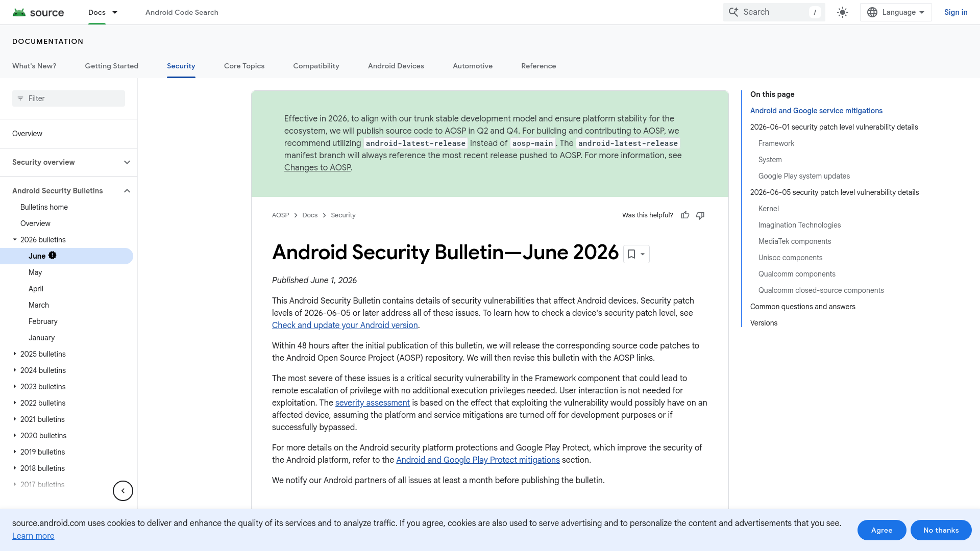Click the new badge icon next to June

pos(53,256)
